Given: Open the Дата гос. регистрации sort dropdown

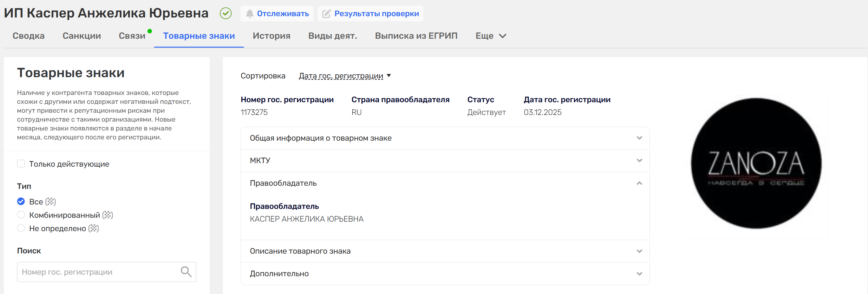Looking at the screenshot, I should [345, 76].
